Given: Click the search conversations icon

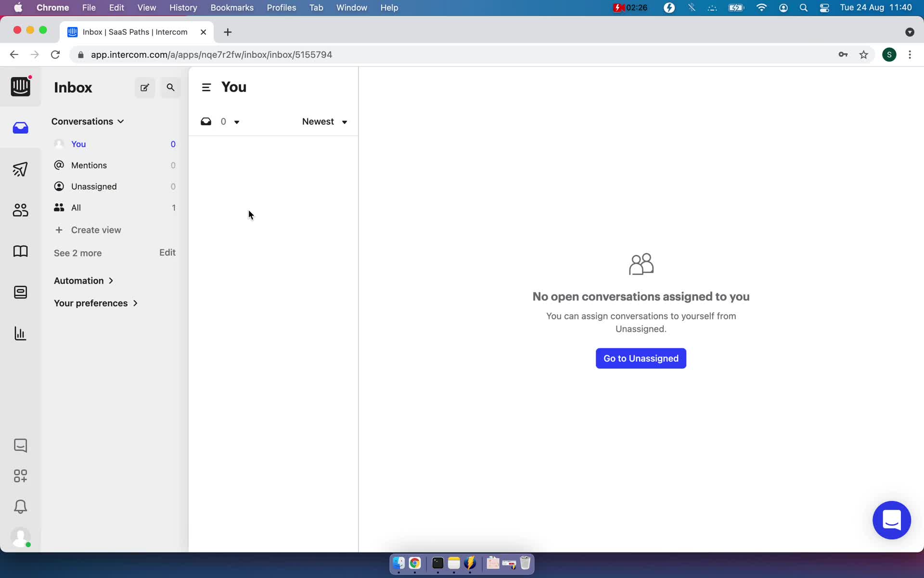Looking at the screenshot, I should click(x=171, y=87).
